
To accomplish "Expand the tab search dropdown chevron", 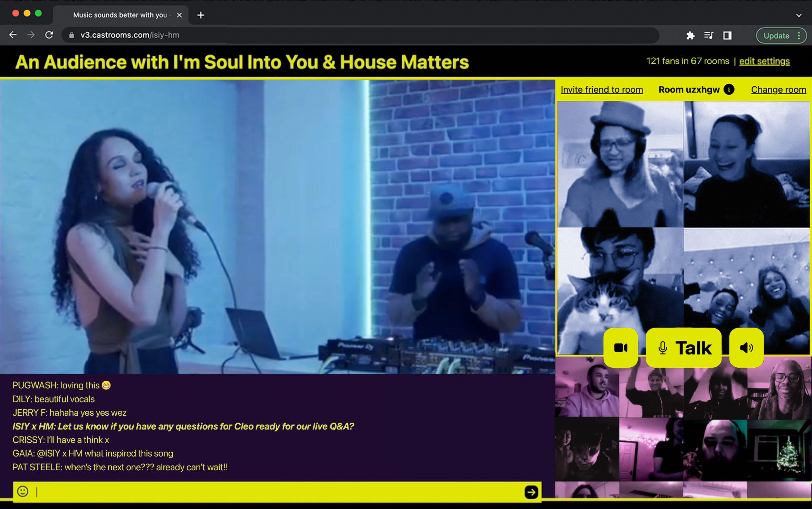I will 799,15.
